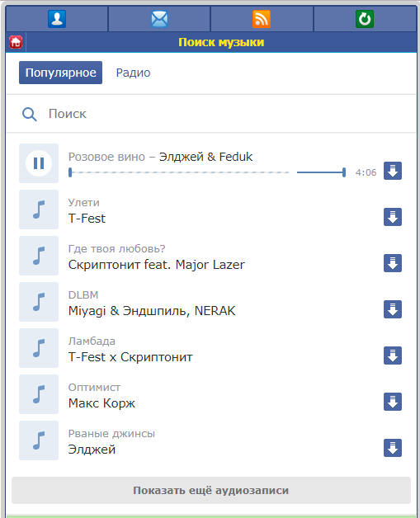Screen dimensions: 420x518
Task: Download the track Где твоя любовь?
Action: [x=393, y=263]
